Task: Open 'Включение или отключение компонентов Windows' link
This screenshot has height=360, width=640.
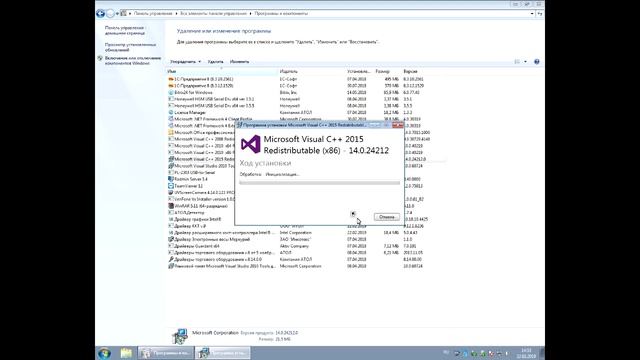Action: coord(133,61)
